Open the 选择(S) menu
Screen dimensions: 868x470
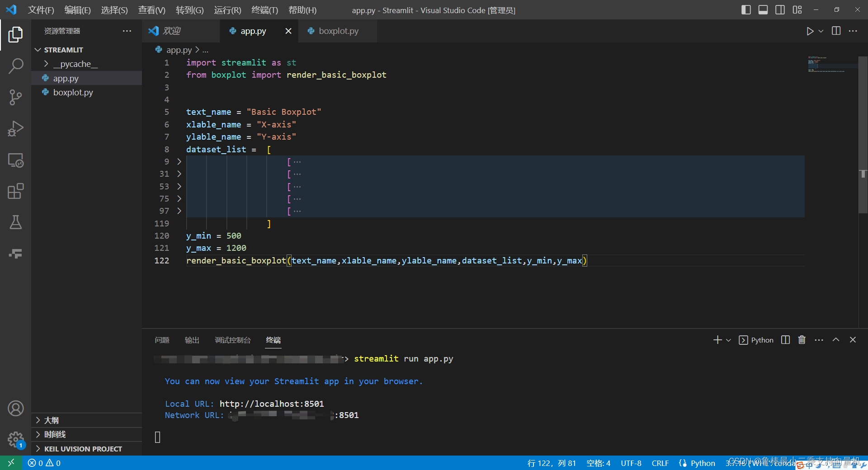pos(114,10)
